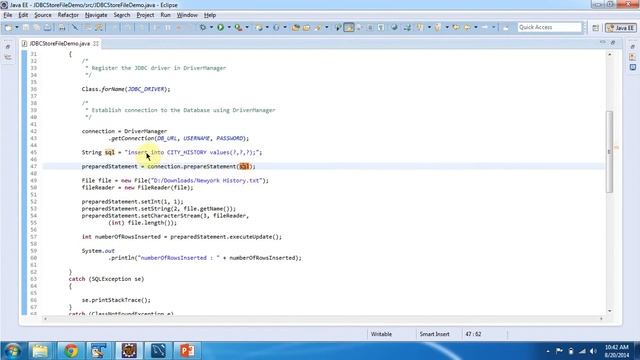The height and width of the screenshot is (360, 640).
Task: Click the catch (SQLException se) line
Action: coord(106,279)
